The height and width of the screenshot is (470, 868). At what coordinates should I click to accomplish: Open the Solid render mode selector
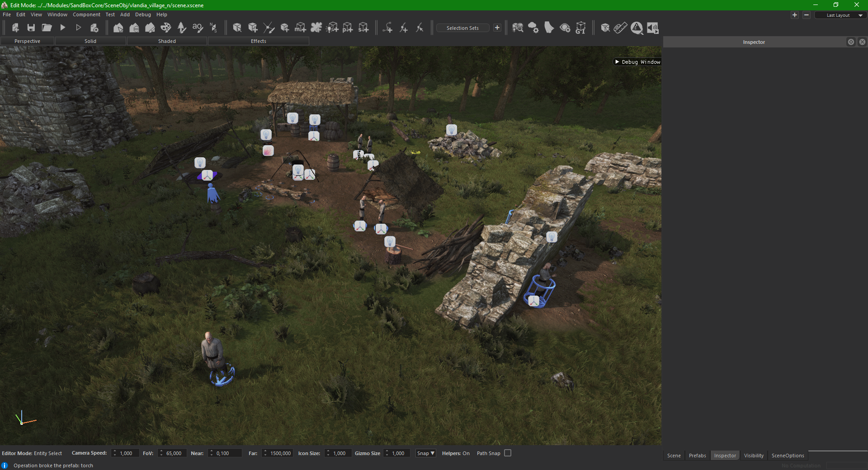tap(90, 41)
